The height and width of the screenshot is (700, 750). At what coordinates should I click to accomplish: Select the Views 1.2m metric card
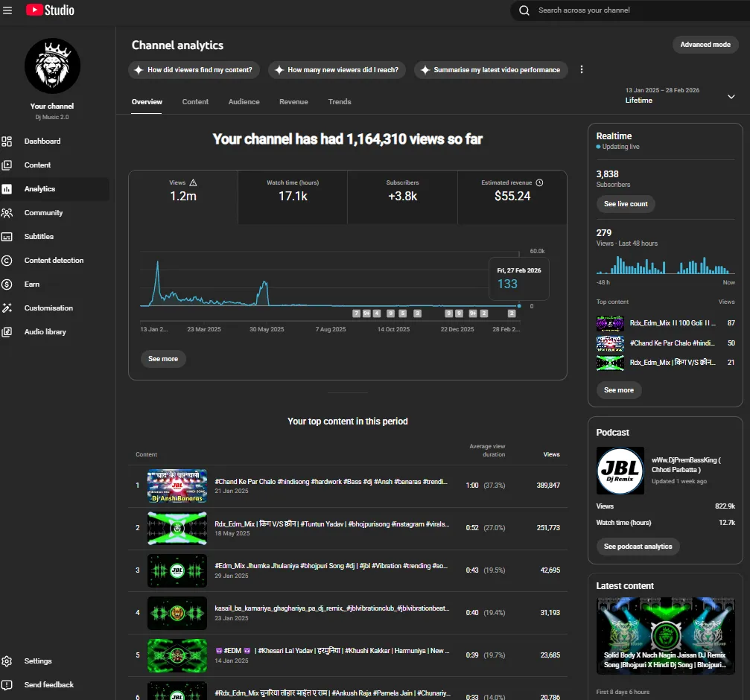pos(183,197)
